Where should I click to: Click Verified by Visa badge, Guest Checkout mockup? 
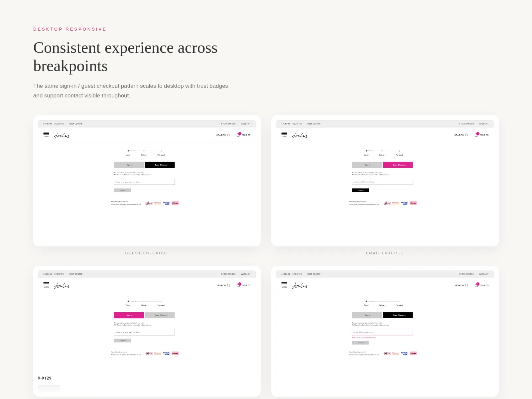[167, 203]
